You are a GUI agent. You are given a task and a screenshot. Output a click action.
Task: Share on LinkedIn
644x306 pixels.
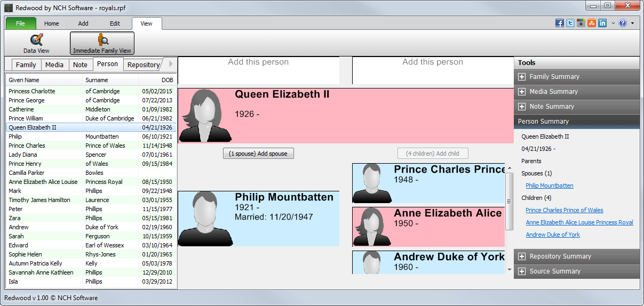602,23
